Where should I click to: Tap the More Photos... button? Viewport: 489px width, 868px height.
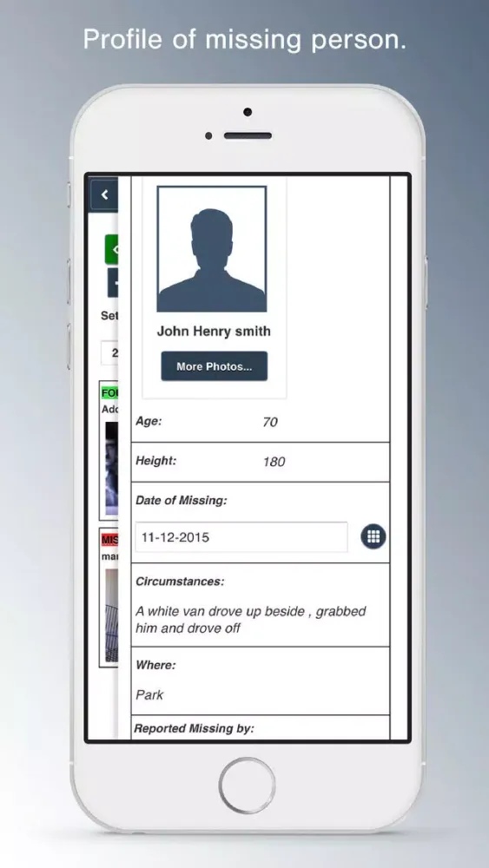(x=215, y=366)
